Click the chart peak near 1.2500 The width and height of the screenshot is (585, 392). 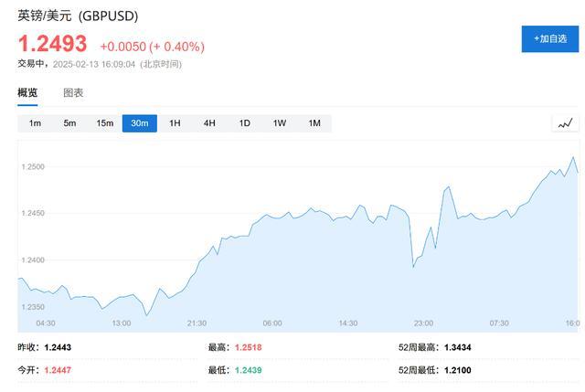pos(573,157)
